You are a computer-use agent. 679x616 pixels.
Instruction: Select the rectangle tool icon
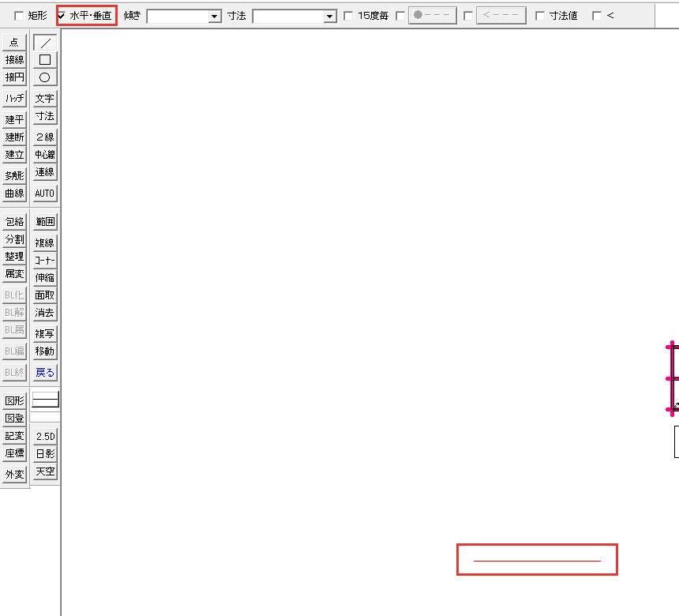45,60
